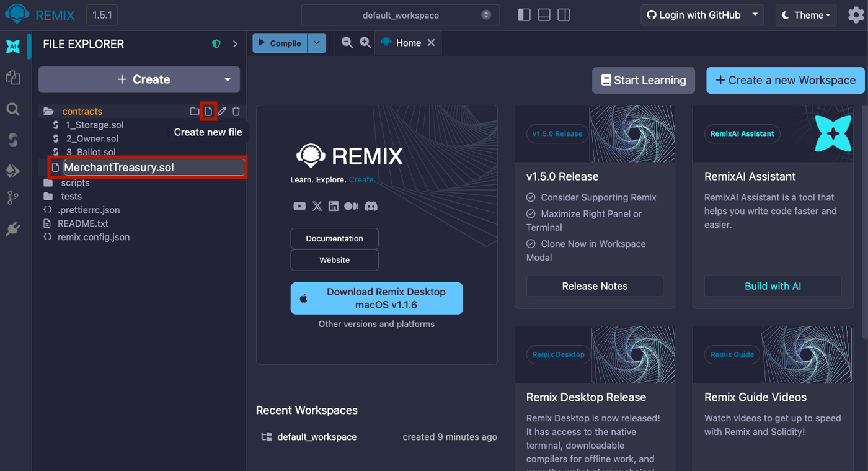Screen dimensions: 868x471
Task: Switch to the Home tab
Action: tap(409, 43)
